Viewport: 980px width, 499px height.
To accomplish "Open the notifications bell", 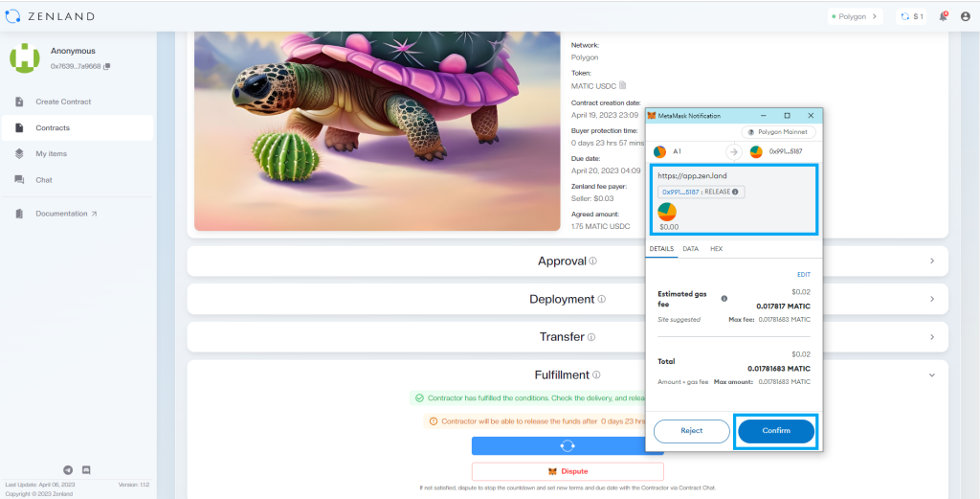I will click(943, 17).
